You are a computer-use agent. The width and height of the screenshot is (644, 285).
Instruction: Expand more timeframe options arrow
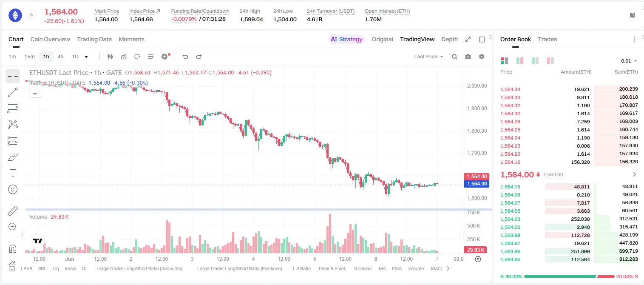[86, 57]
